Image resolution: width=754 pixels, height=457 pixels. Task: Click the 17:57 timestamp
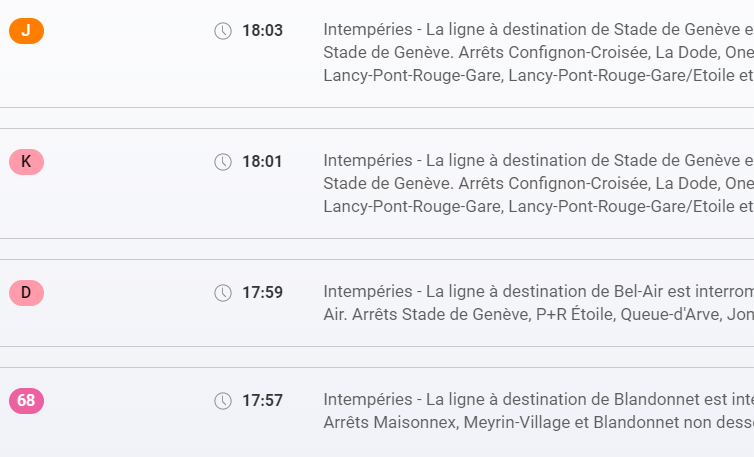point(262,401)
